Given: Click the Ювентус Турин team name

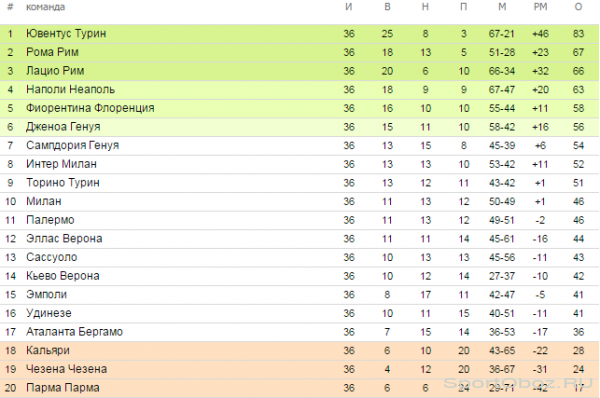Looking at the screenshot, I should 66,34.
